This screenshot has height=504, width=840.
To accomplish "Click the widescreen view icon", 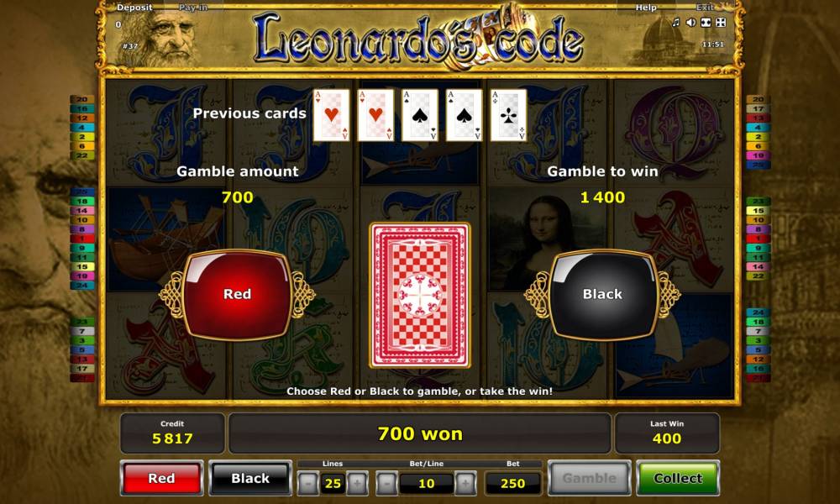I will tap(706, 23).
